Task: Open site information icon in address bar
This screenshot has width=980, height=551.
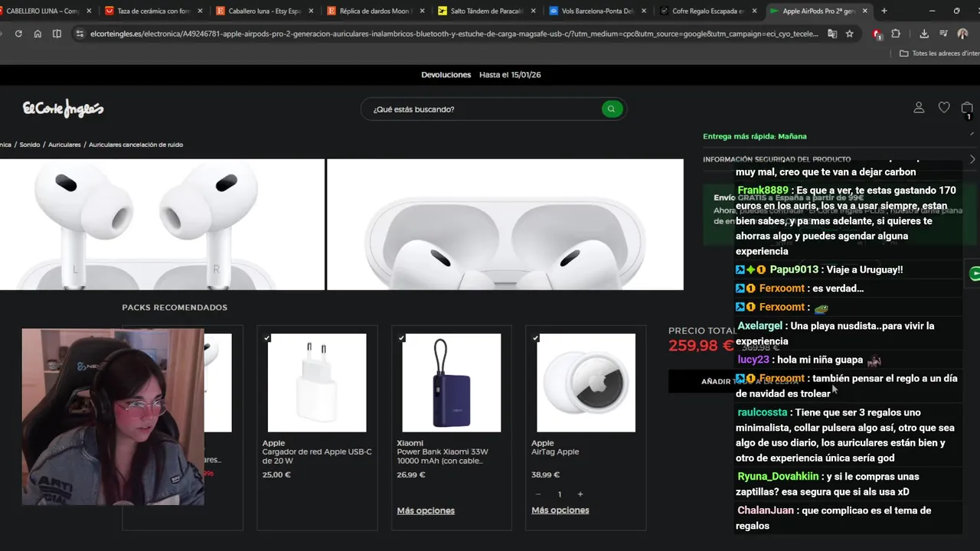Action: tap(79, 34)
